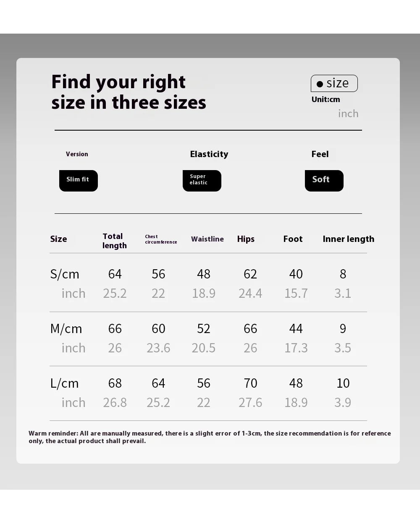This screenshot has width=420, height=525.
Task: Click the Total length column header
Action: pyautogui.click(x=114, y=241)
